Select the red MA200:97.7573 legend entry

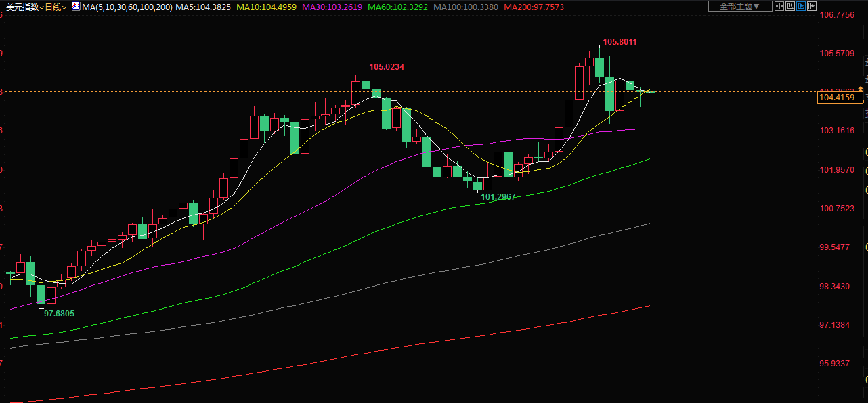tap(534, 7)
